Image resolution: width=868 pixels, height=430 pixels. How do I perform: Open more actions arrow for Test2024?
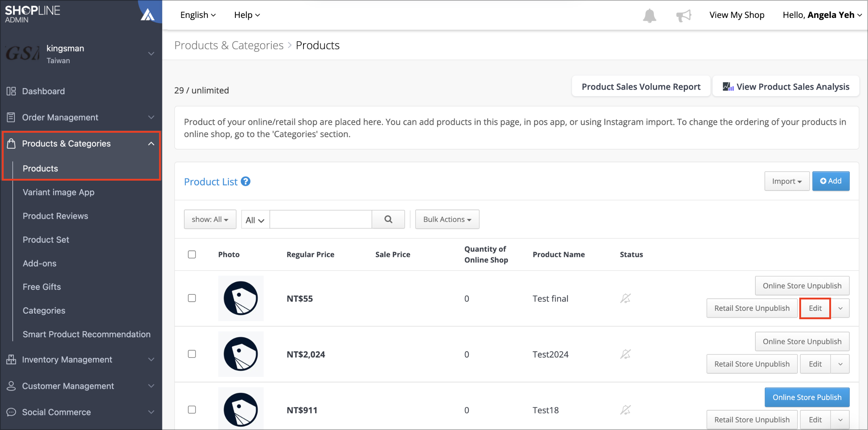coord(840,364)
